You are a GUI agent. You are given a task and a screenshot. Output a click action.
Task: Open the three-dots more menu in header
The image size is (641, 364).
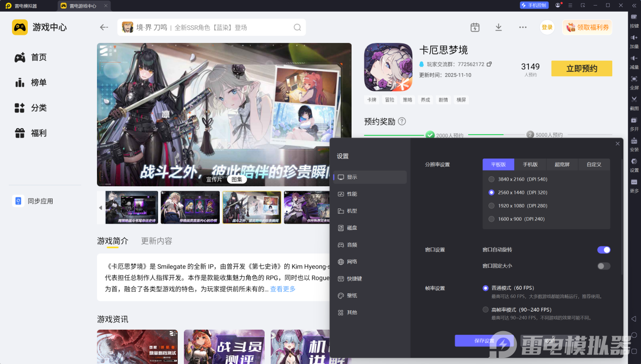[523, 27]
